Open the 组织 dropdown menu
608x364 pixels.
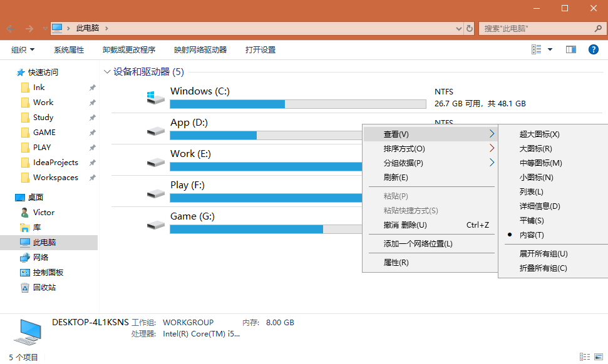click(23, 50)
